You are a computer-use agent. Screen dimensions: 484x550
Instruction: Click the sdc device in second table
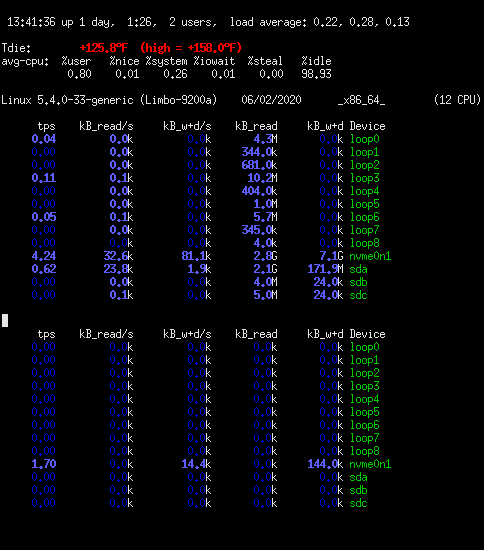[x=358, y=503]
